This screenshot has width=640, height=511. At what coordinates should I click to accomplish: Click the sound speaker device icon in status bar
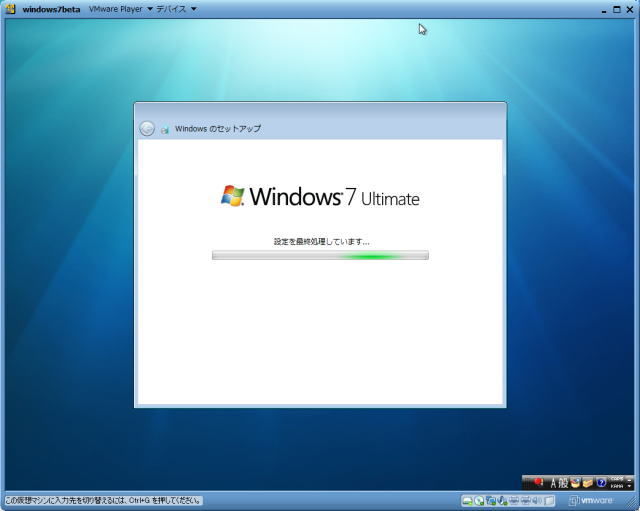coord(537,500)
